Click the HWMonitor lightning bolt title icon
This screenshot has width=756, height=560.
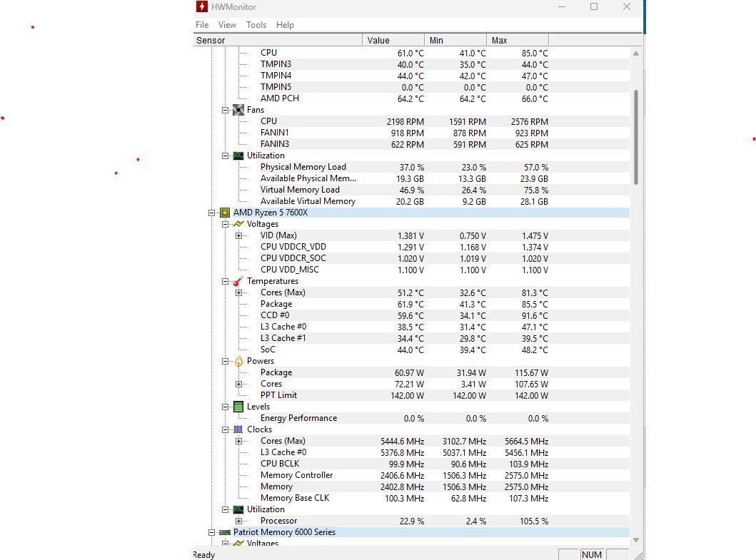[x=202, y=7]
